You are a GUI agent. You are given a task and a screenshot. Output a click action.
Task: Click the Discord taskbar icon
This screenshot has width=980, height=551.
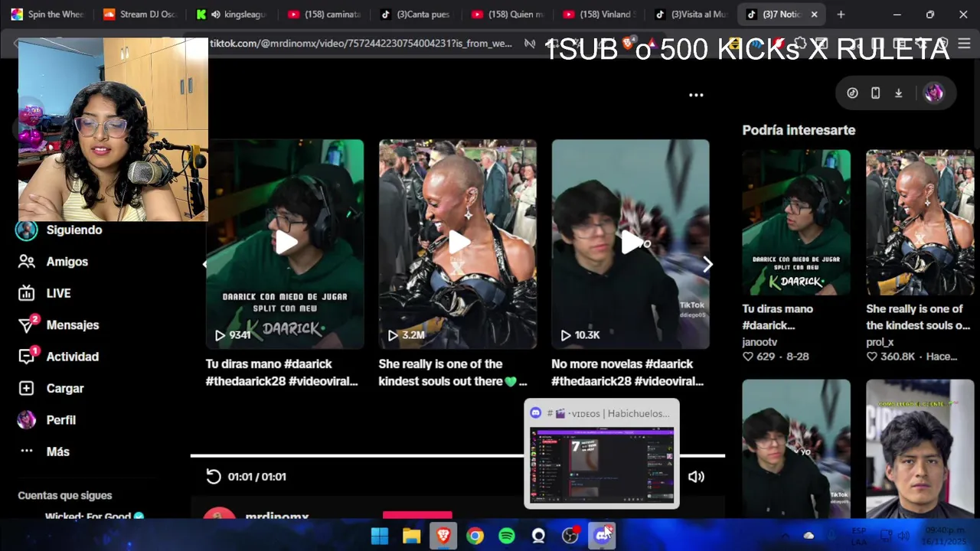pyautogui.click(x=602, y=536)
